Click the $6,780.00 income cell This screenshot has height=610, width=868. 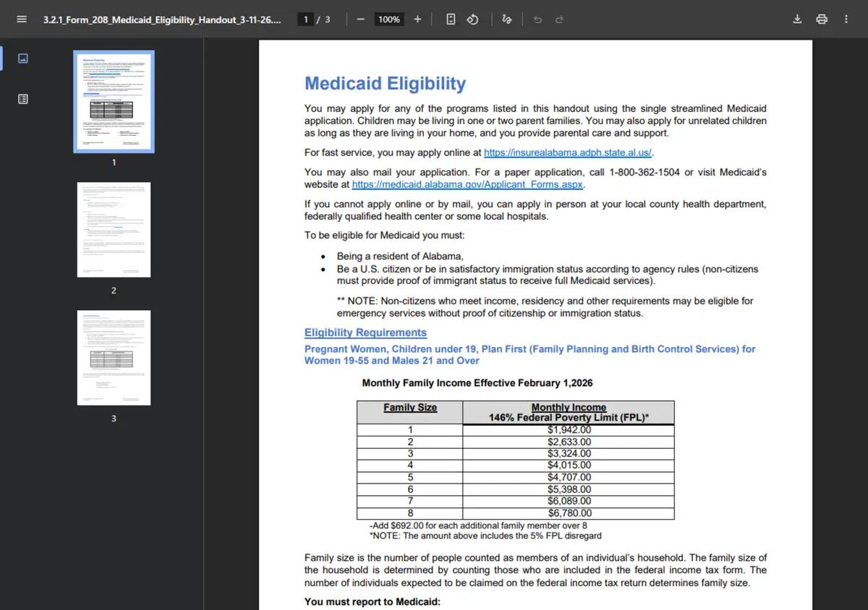[569, 513]
